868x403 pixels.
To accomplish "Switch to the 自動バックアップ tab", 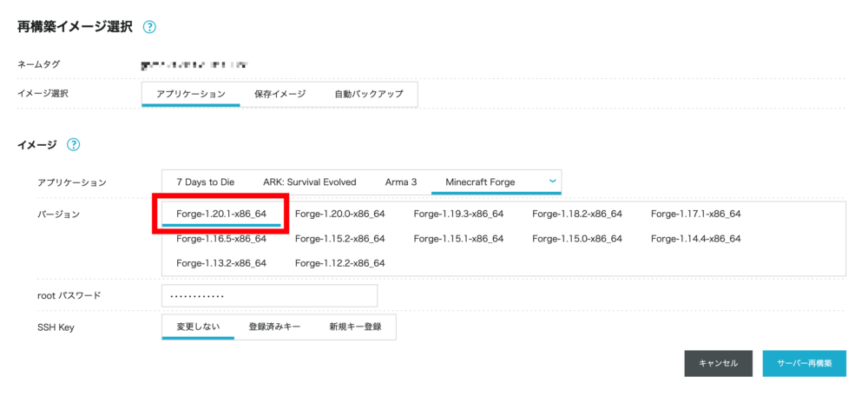I will click(369, 94).
